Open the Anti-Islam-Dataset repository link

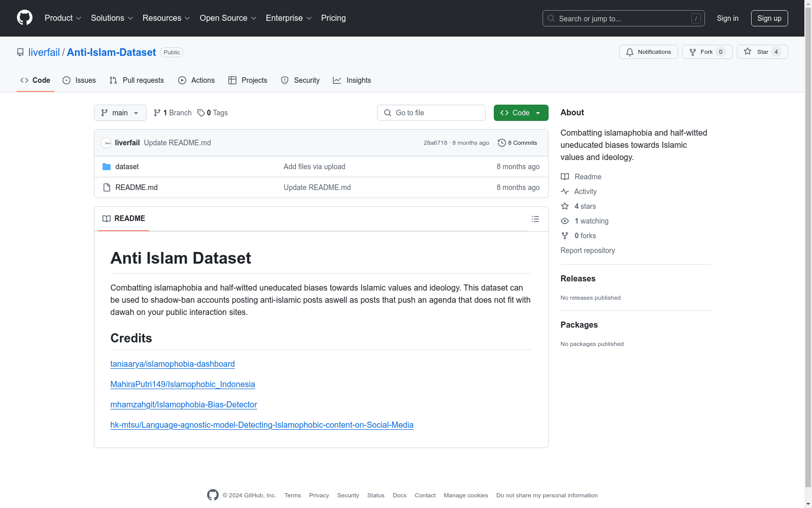tap(112, 52)
